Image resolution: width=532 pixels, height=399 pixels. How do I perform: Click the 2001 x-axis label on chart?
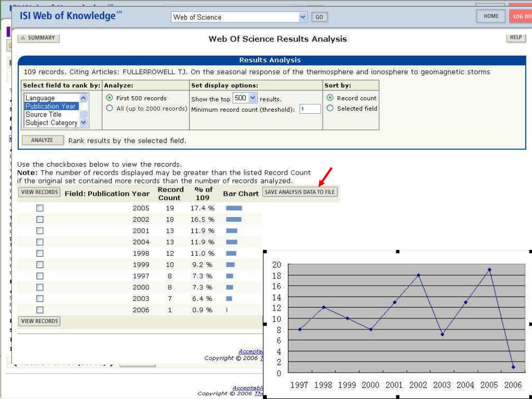click(x=394, y=385)
